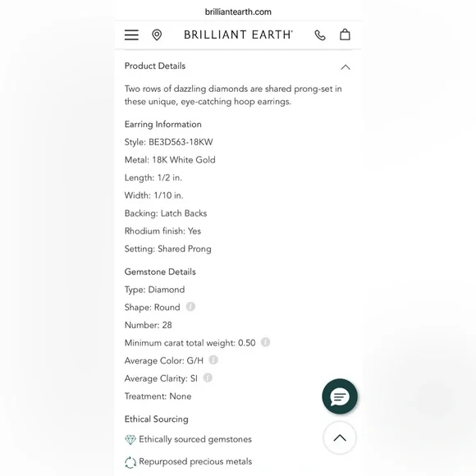Click the store location pin icon
Viewport: 476px width, 476px height.
coord(157,35)
